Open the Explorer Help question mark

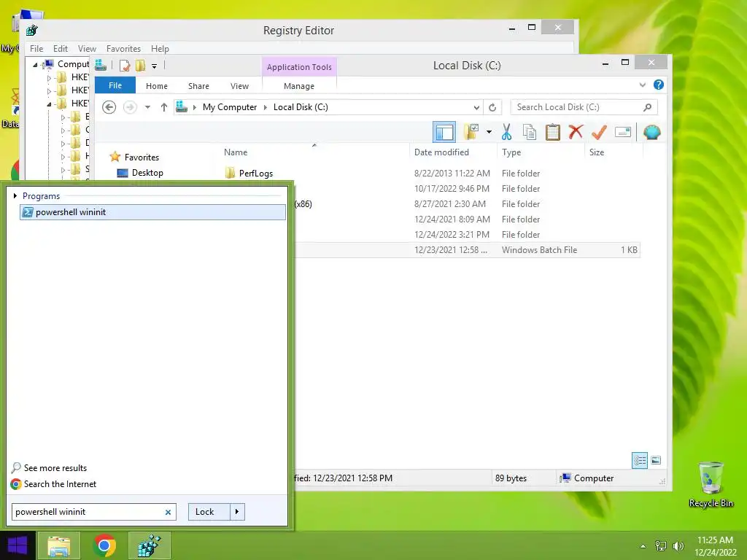(659, 85)
